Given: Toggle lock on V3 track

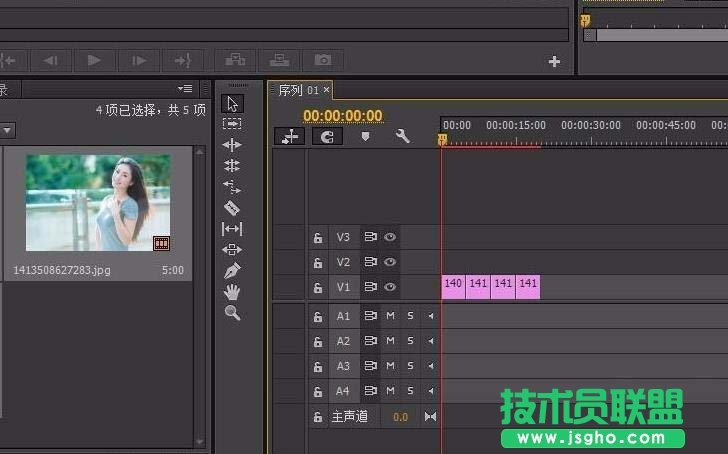Looking at the screenshot, I should click(x=318, y=238).
